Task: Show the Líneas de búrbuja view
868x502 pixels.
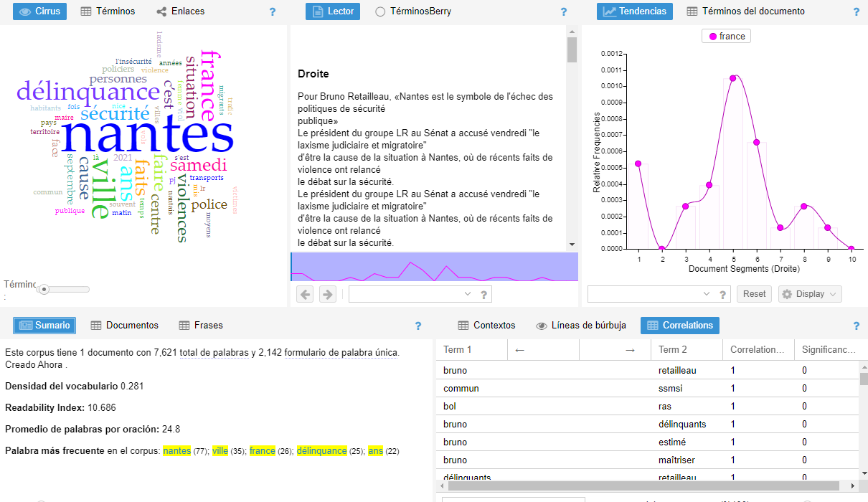Action: [580, 326]
